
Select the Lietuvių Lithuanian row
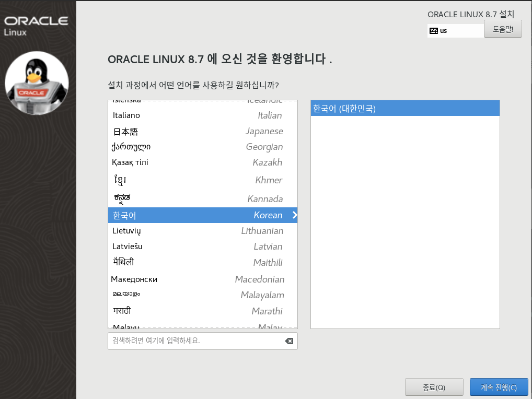203,231
